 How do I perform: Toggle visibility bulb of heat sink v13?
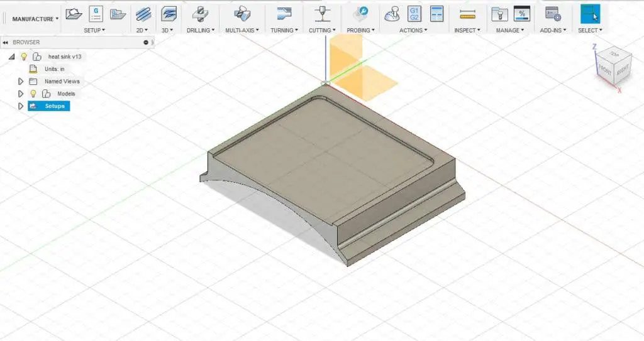pos(24,57)
